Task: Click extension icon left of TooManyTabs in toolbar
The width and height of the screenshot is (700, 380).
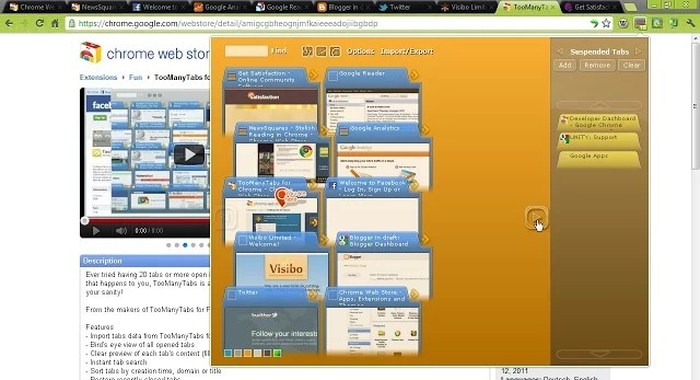Action: (x=623, y=23)
